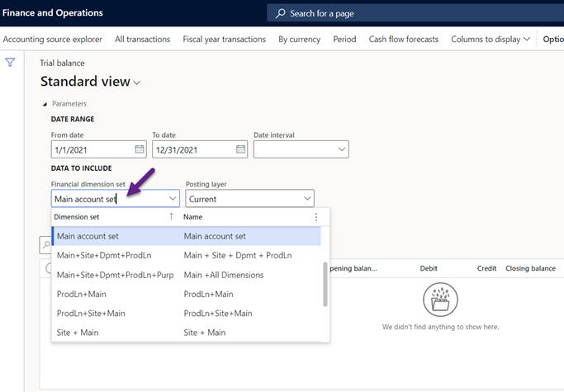This screenshot has width=564, height=392.
Task: Click the Credit column header
Action: coord(486,268)
